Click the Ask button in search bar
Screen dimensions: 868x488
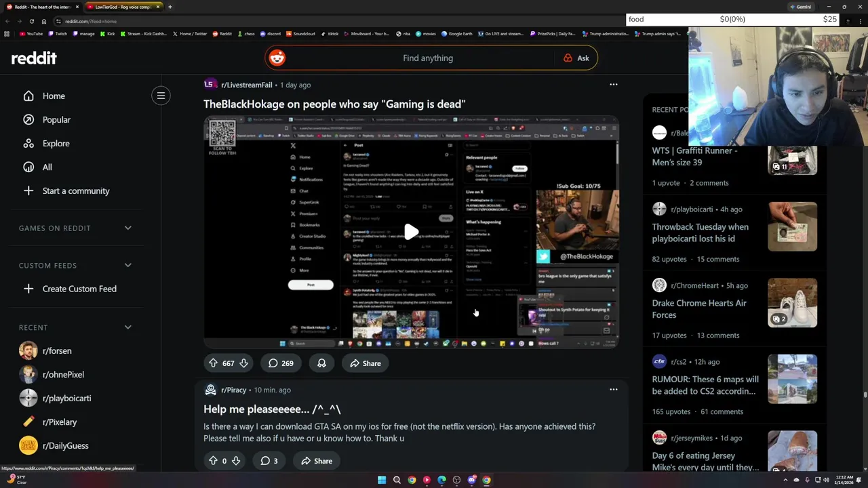point(576,58)
